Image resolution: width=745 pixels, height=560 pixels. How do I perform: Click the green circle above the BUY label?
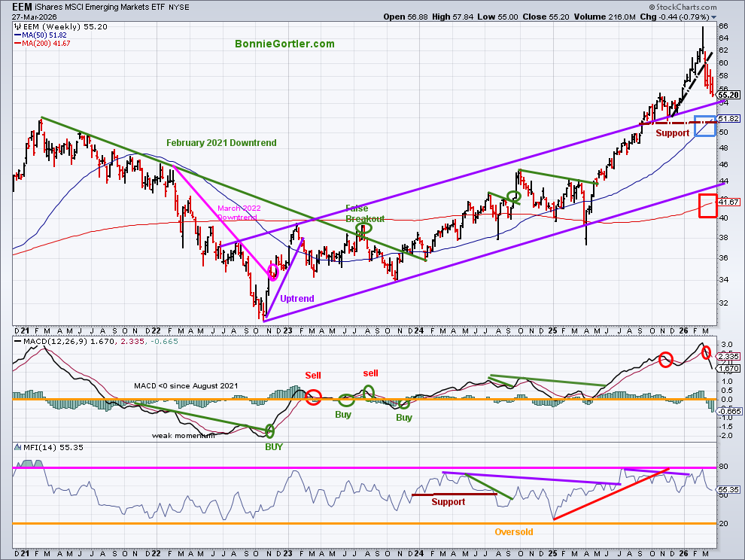click(270, 432)
